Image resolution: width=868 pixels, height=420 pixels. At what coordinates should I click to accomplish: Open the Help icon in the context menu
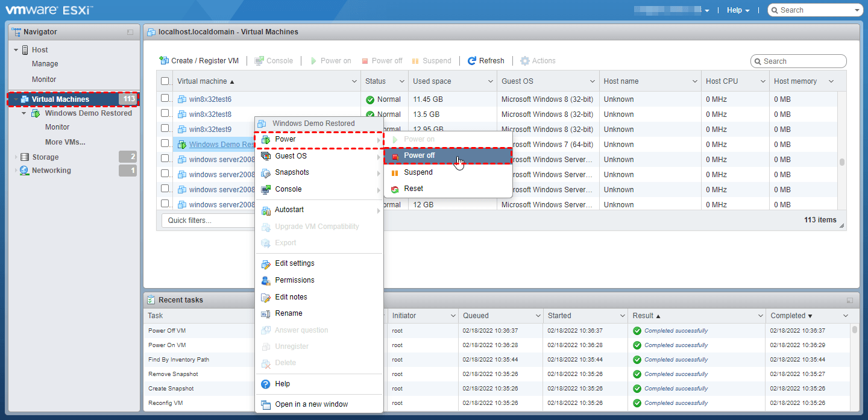264,384
